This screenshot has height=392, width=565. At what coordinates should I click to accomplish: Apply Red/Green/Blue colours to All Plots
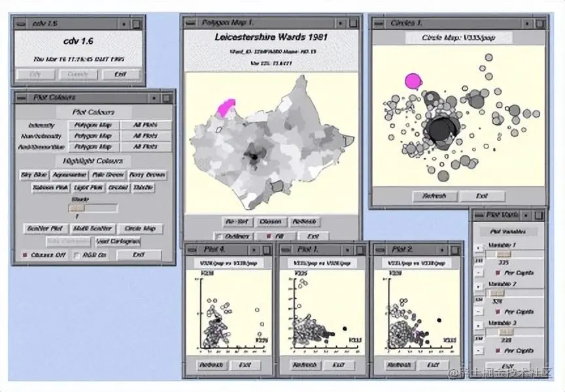pyautogui.click(x=145, y=146)
